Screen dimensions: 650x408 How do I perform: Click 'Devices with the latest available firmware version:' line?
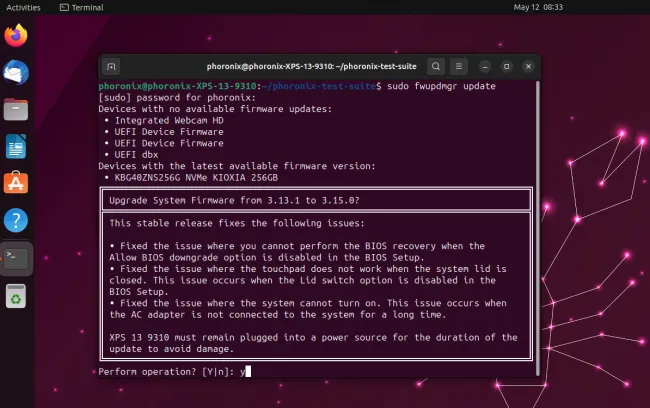[237, 166]
